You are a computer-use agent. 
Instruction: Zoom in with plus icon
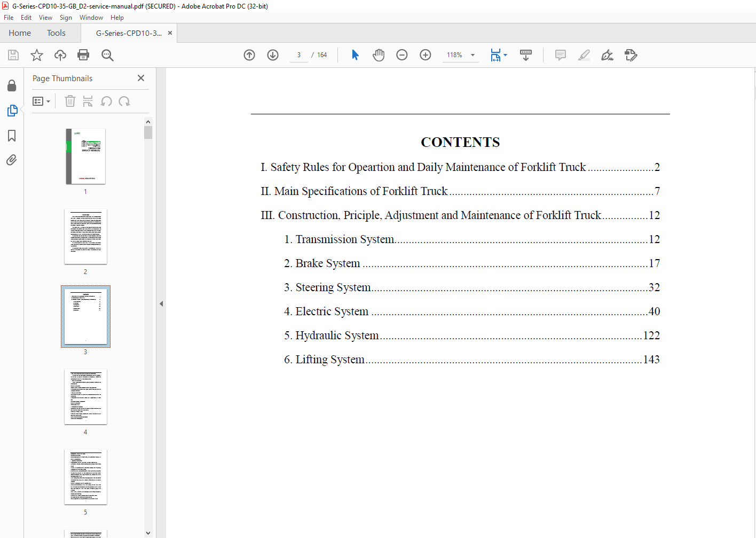[x=426, y=55]
